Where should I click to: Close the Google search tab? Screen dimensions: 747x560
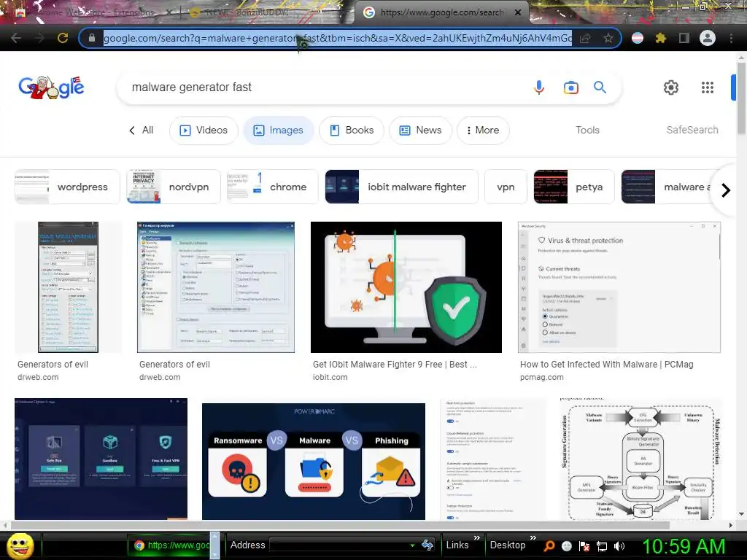[x=519, y=13]
